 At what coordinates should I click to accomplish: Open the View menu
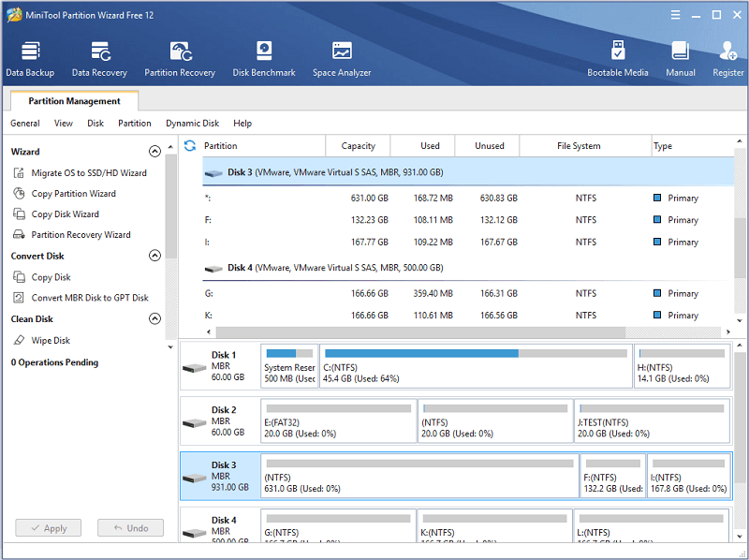[63, 124]
